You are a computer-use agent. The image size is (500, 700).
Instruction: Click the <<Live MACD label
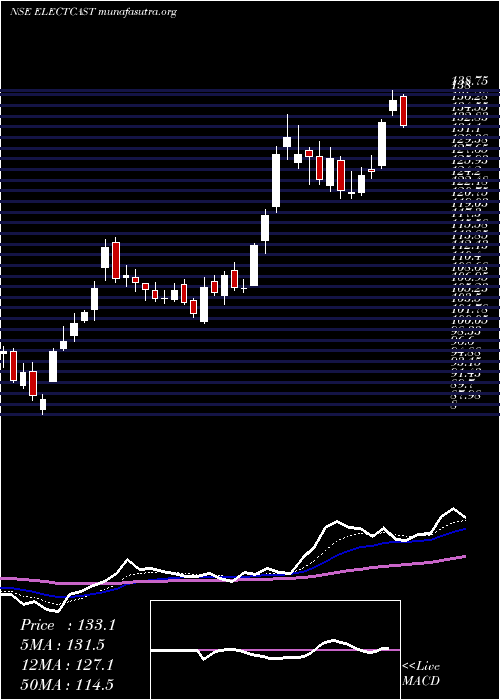click(x=421, y=674)
